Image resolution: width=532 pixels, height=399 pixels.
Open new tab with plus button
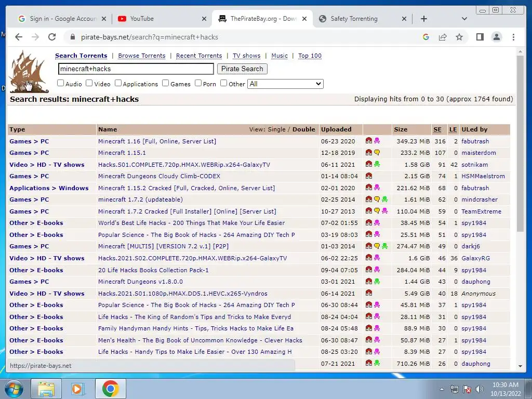coord(424,19)
